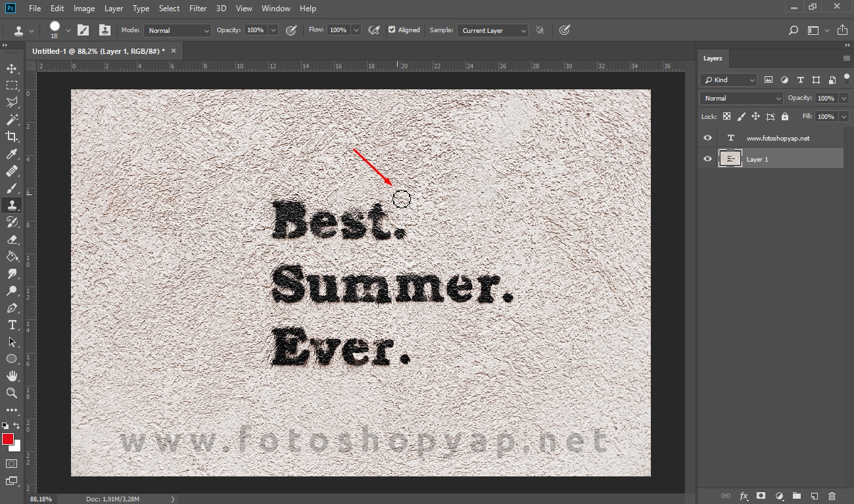Create new adjustment layer icon

779,496
